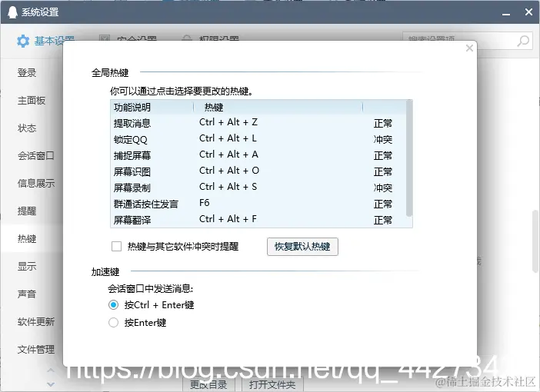This screenshot has width=540, height=392.
Task: Click the search magnifier icon
Action: pyautogui.click(x=523, y=41)
